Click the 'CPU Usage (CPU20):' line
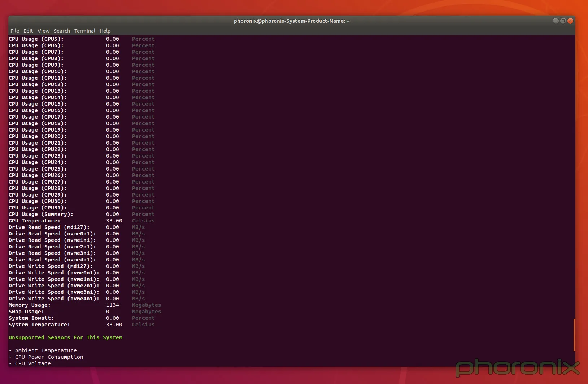 pos(82,136)
